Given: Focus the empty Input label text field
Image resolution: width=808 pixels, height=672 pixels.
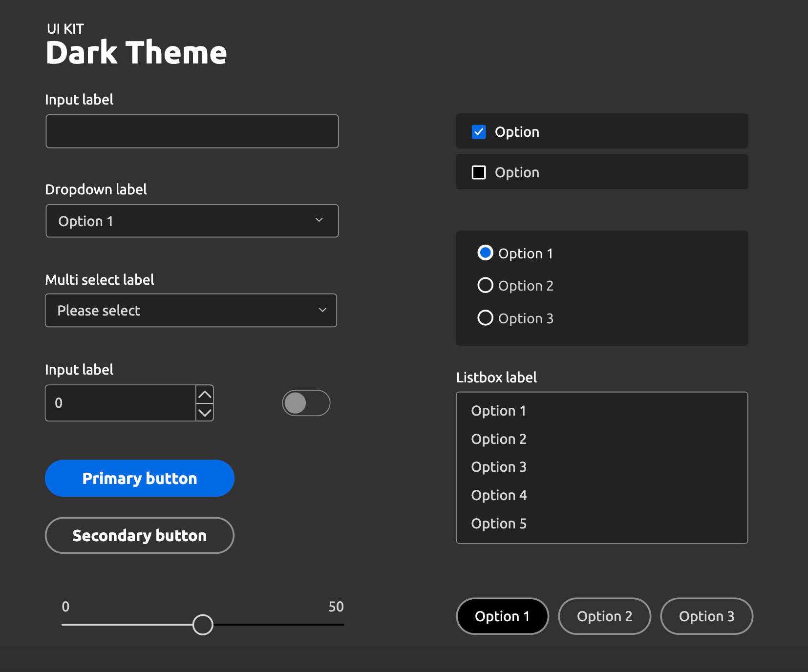Looking at the screenshot, I should pos(192,131).
